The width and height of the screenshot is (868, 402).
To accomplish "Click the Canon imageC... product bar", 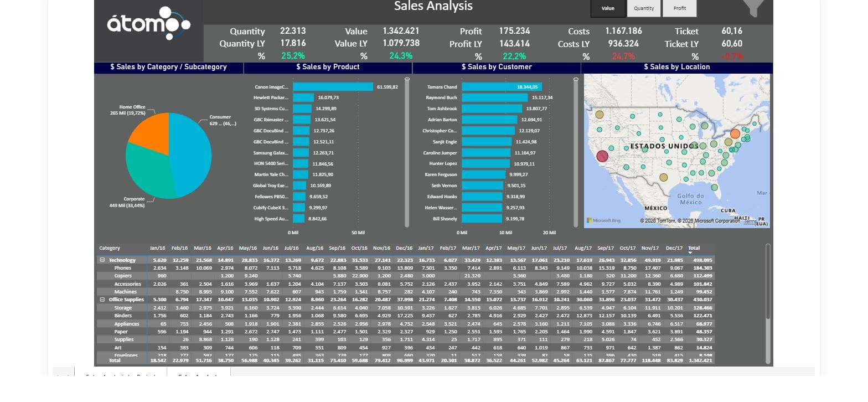I will point(333,87).
